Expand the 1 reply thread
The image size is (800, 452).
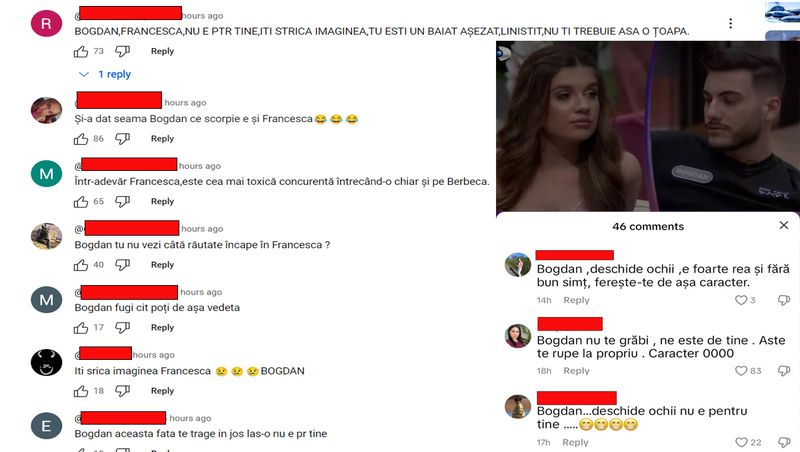point(114,74)
